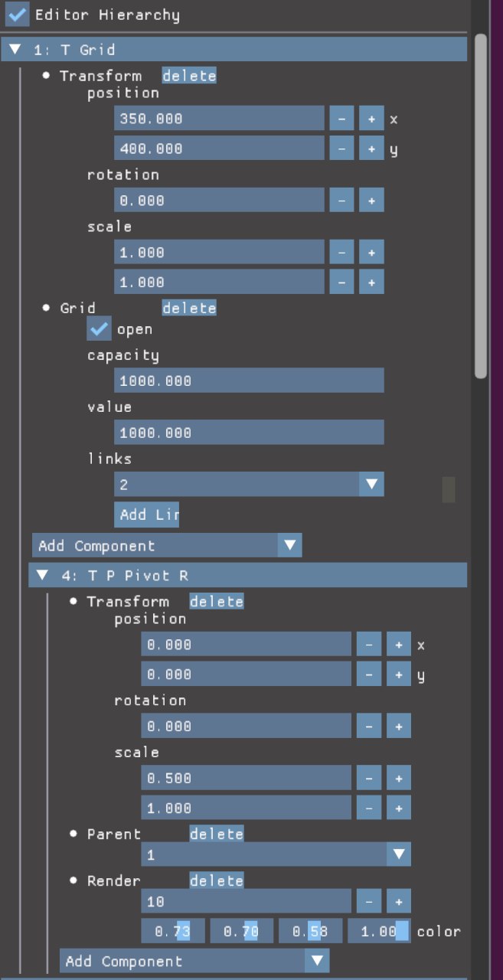The image size is (503, 980).
Task: Decrease T Grid position y with minus button
Action: pos(341,148)
